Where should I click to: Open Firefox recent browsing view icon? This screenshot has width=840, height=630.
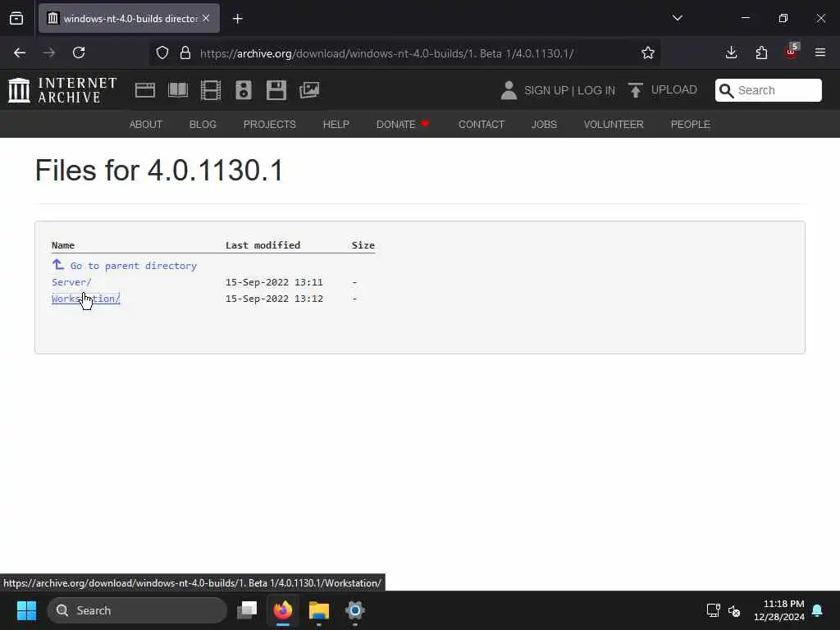16,18
